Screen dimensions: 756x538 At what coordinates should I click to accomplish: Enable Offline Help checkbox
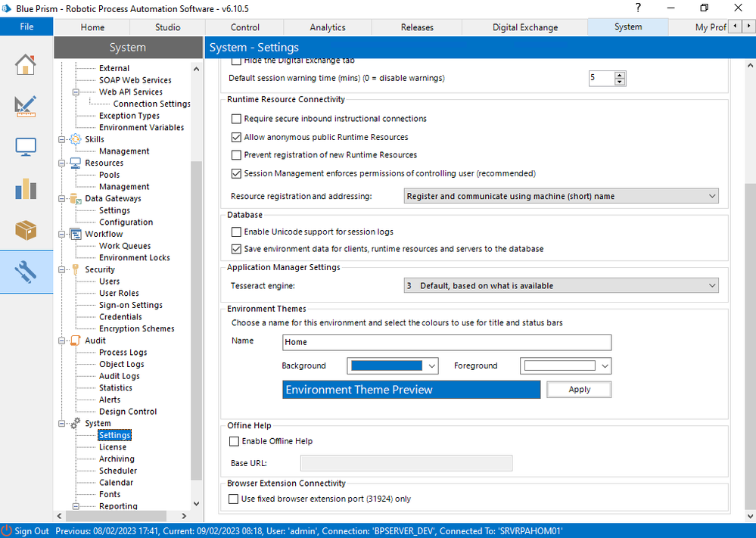pos(235,441)
